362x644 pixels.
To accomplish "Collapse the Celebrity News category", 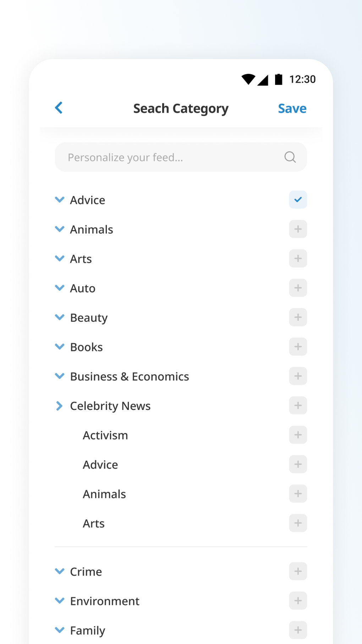I will click(x=59, y=406).
